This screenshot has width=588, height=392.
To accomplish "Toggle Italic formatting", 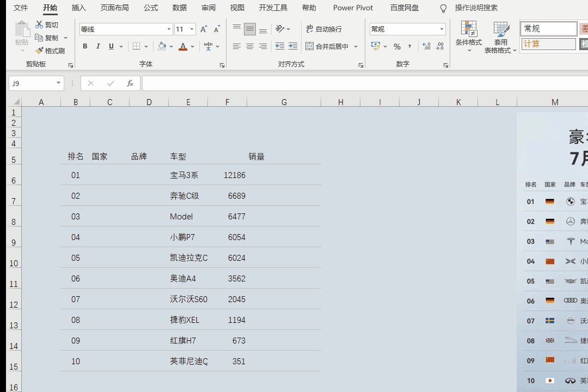I will click(98, 46).
